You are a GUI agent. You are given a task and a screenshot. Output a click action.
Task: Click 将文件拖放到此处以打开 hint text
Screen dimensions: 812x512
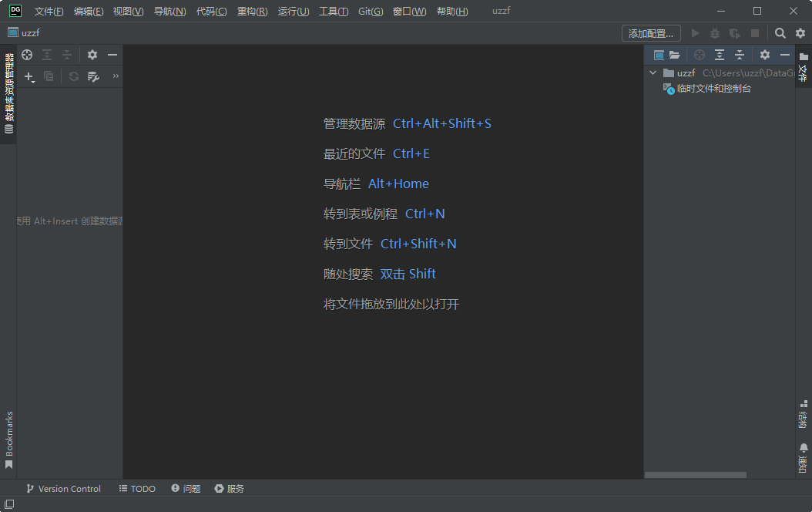(x=391, y=305)
